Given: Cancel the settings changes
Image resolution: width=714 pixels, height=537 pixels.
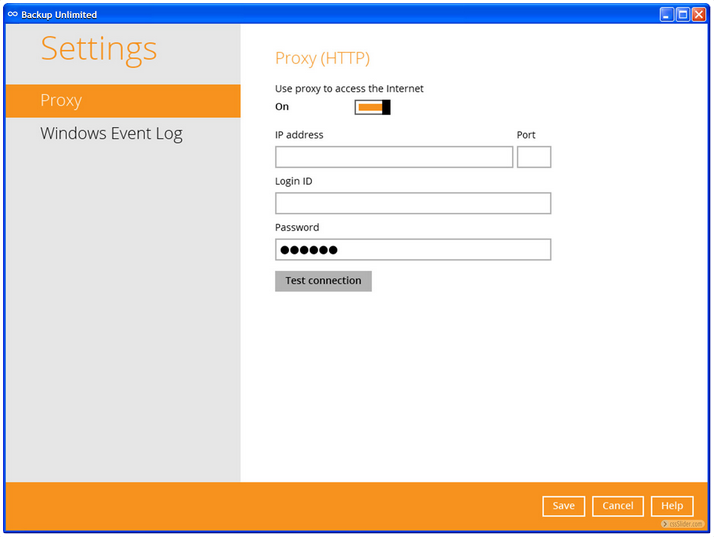Looking at the screenshot, I should tap(618, 506).
